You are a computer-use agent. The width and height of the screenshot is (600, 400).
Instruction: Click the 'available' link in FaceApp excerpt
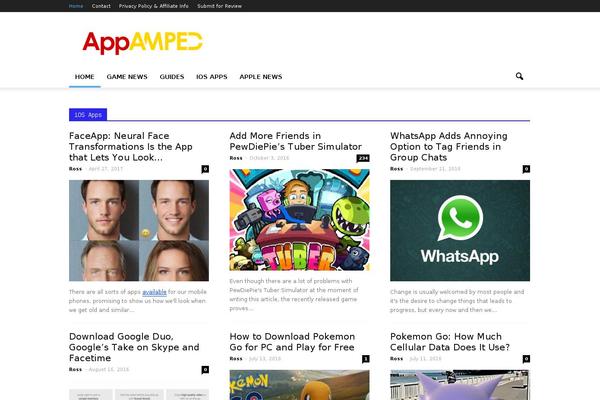154,292
